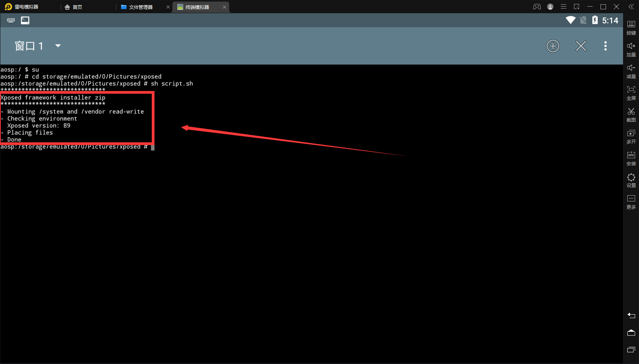639x364 pixels.
Task: Open the 按键 keyboard mapping tool
Action: pyautogui.click(x=631, y=27)
